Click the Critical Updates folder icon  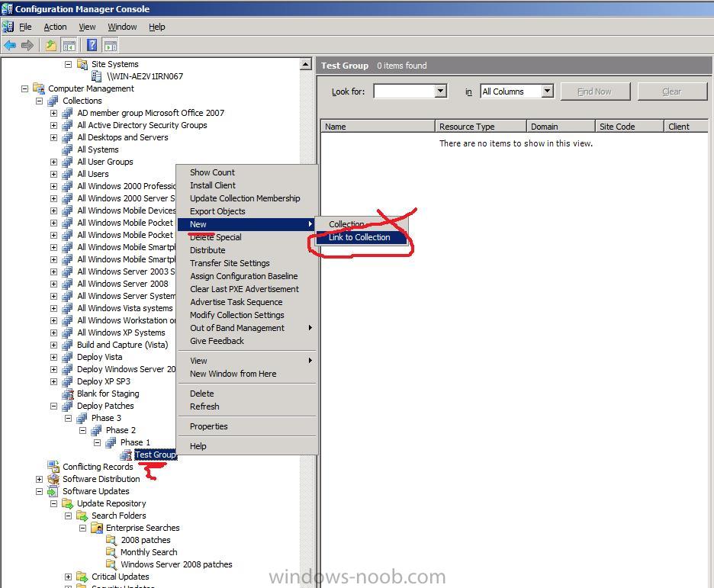pos(82,577)
